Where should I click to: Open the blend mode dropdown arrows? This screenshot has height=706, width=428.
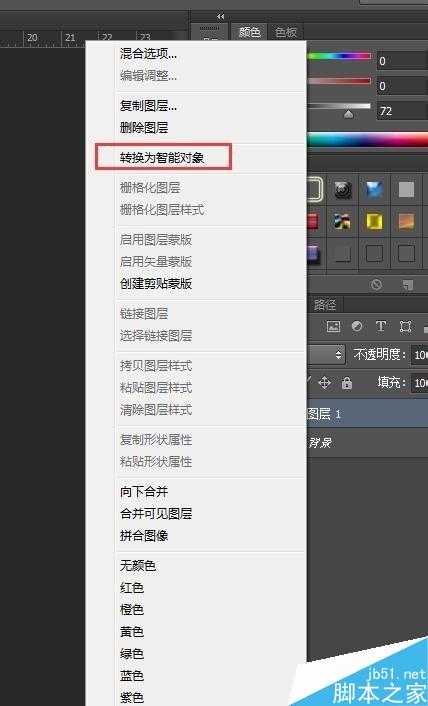pyautogui.click(x=338, y=354)
